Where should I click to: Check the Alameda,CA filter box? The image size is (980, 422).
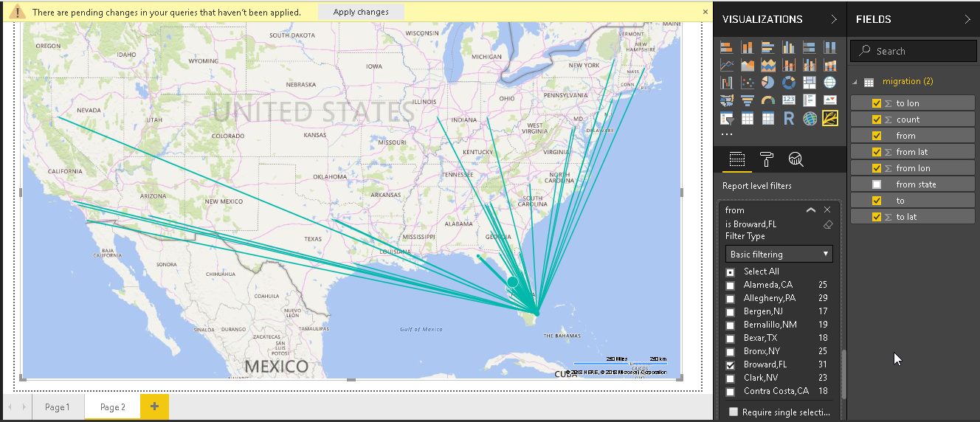pyautogui.click(x=730, y=286)
